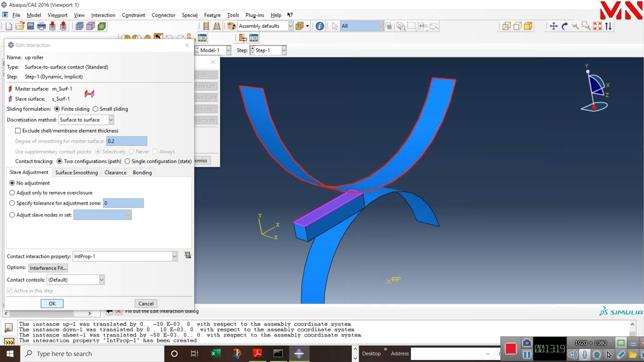
Task: Select the Magnify View tool
Action: pos(576,26)
